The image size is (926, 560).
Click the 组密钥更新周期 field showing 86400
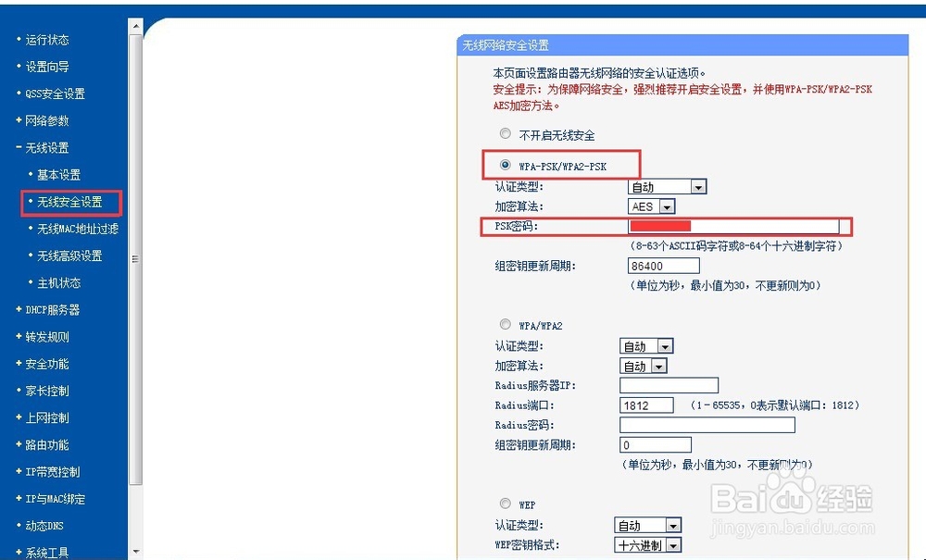662,266
